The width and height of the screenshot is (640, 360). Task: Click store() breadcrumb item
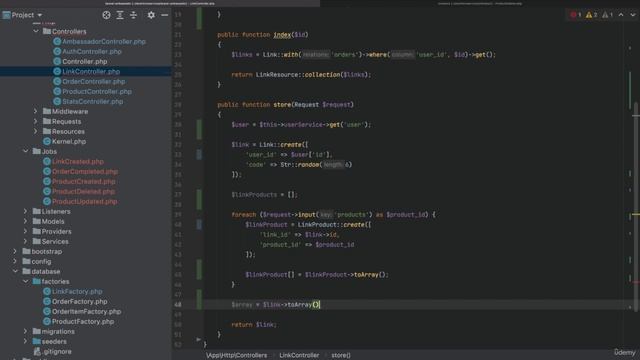pos(341,355)
